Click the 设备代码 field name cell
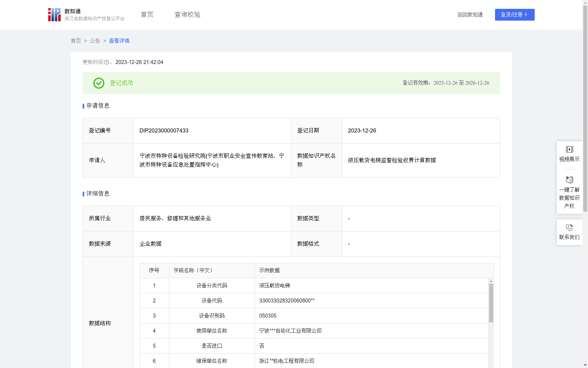This screenshot has height=368, width=588. click(x=212, y=301)
